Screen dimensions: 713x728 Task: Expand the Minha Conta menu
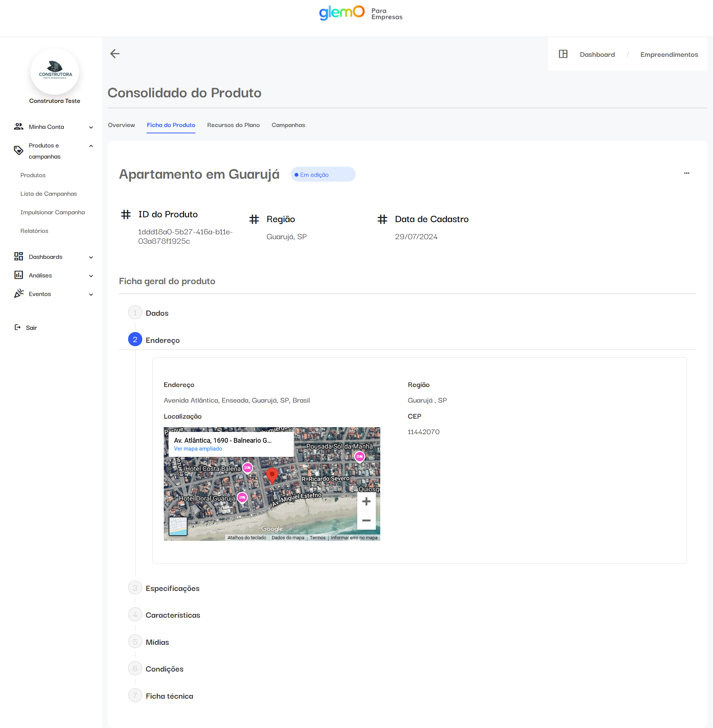pyautogui.click(x=91, y=127)
